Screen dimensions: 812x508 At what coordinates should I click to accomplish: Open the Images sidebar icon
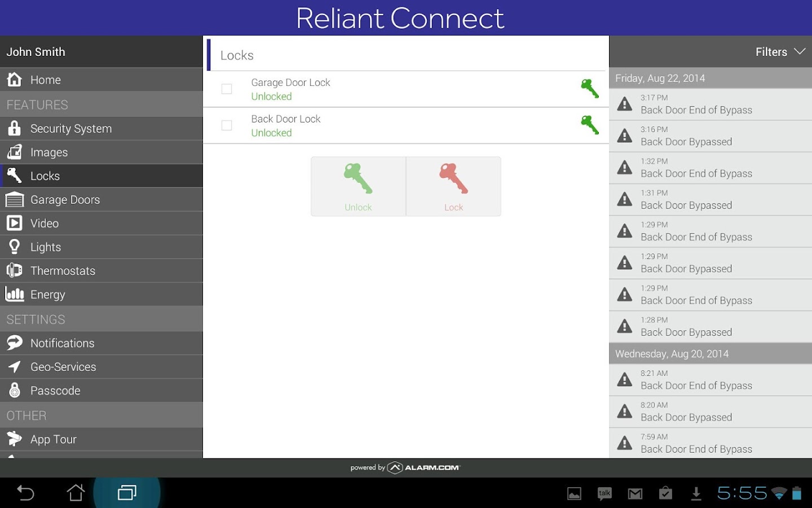[x=15, y=152]
